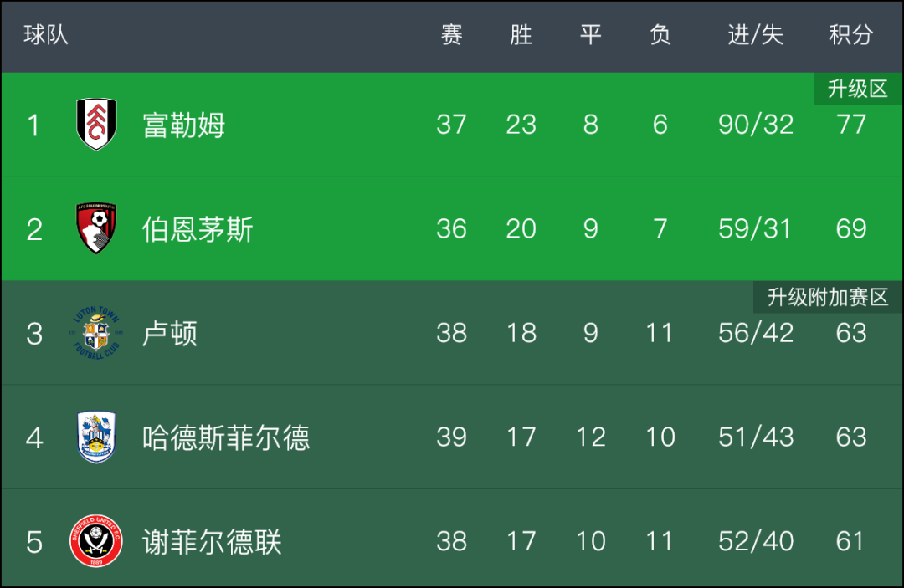Open team 伯恩茅斯

click(x=198, y=229)
